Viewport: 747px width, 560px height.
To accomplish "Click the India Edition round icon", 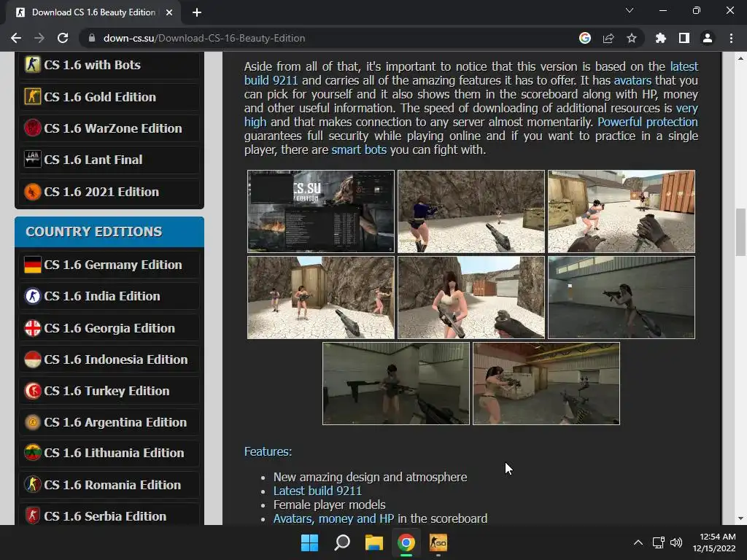I will click(x=32, y=296).
